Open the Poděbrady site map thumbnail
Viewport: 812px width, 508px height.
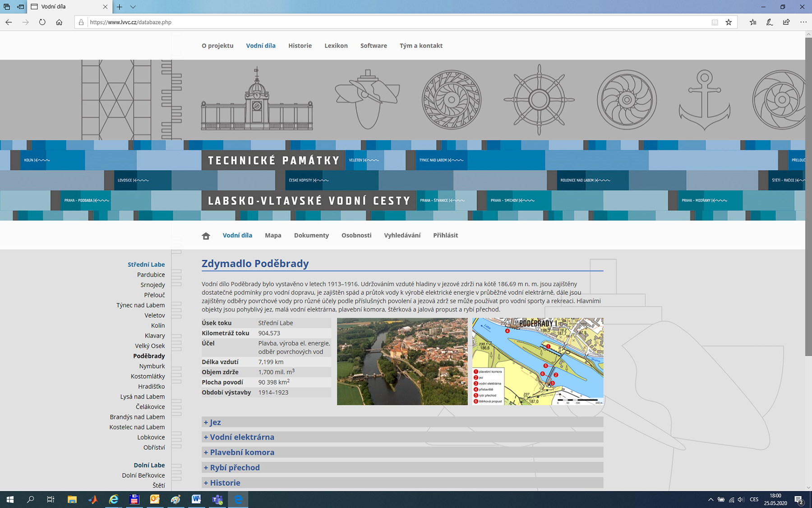[537, 361]
